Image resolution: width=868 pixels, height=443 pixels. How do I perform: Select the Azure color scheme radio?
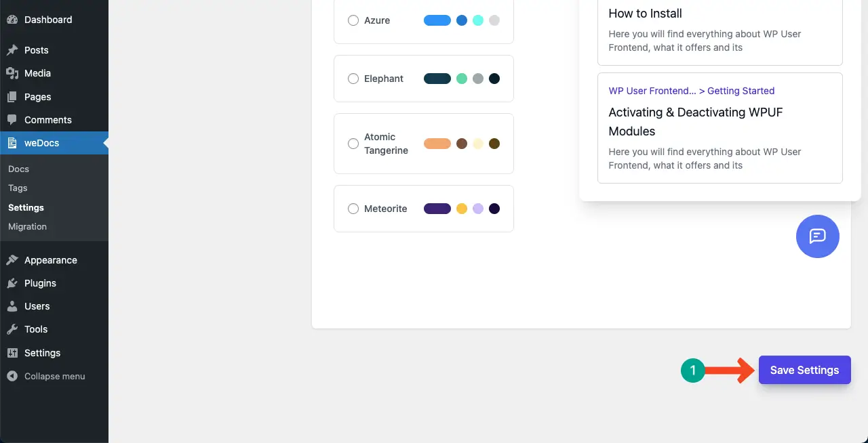point(353,20)
